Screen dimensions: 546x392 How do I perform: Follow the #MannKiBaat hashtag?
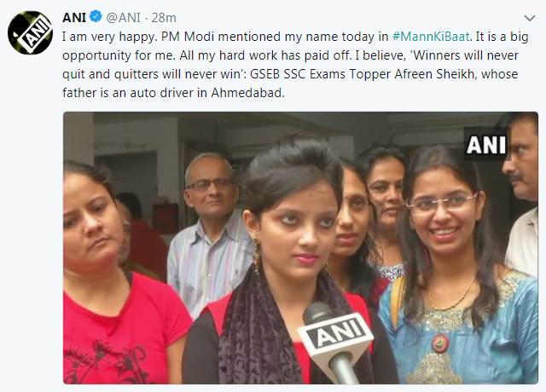pyautogui.click(x=431, y=37)
